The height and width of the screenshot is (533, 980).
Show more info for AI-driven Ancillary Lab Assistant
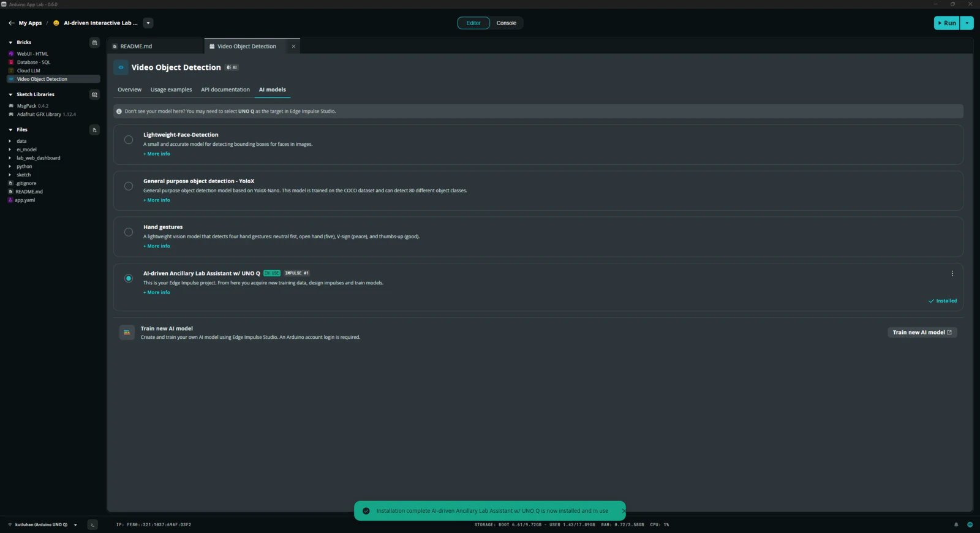tap(157, 292)
